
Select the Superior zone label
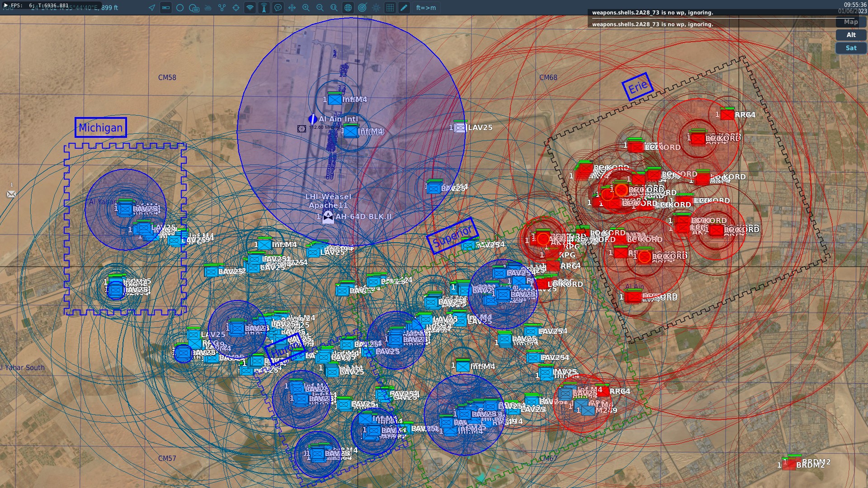(453, 235)
